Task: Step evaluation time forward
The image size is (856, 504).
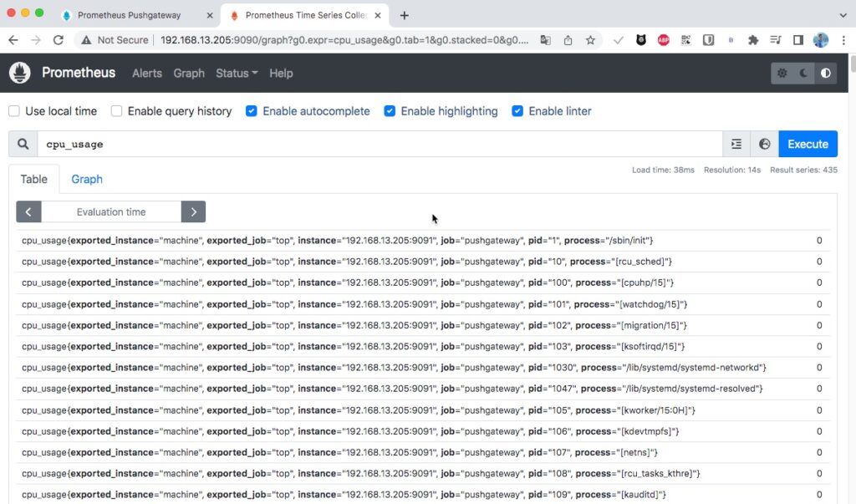Action: tap(193, 211)
